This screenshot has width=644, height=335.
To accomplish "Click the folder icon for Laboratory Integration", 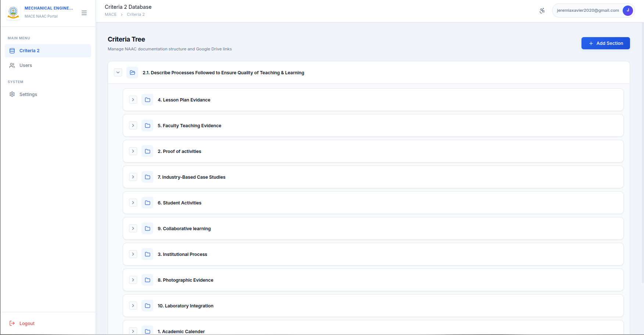I will pos(147,306).
